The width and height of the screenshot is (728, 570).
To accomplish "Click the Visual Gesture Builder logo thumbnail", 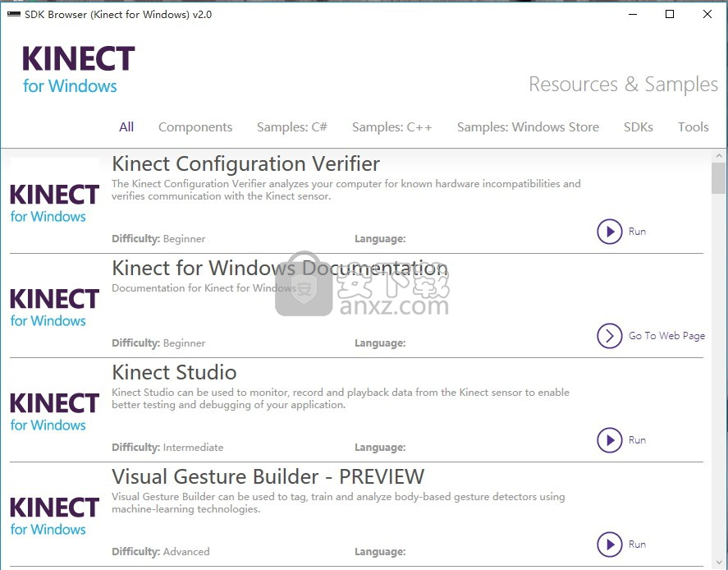I will [54, 516].
